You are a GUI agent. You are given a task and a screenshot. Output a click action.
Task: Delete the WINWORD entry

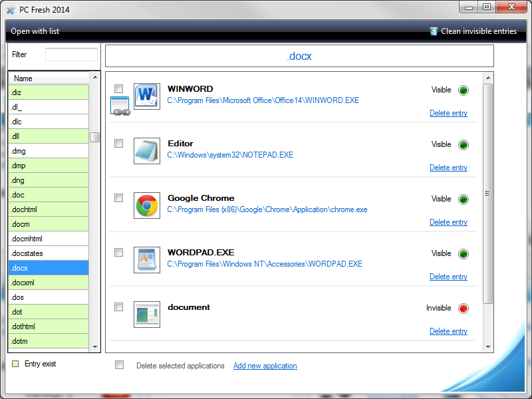point(448,113)
